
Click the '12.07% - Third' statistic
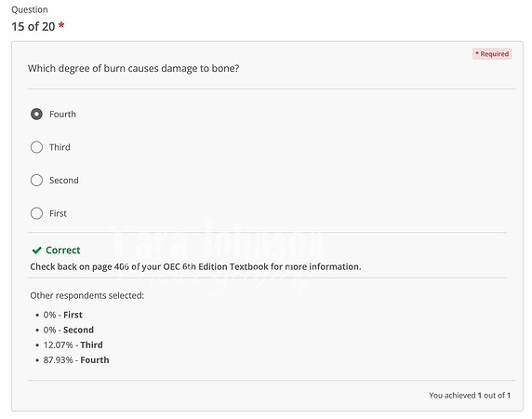tap(73, 345)
